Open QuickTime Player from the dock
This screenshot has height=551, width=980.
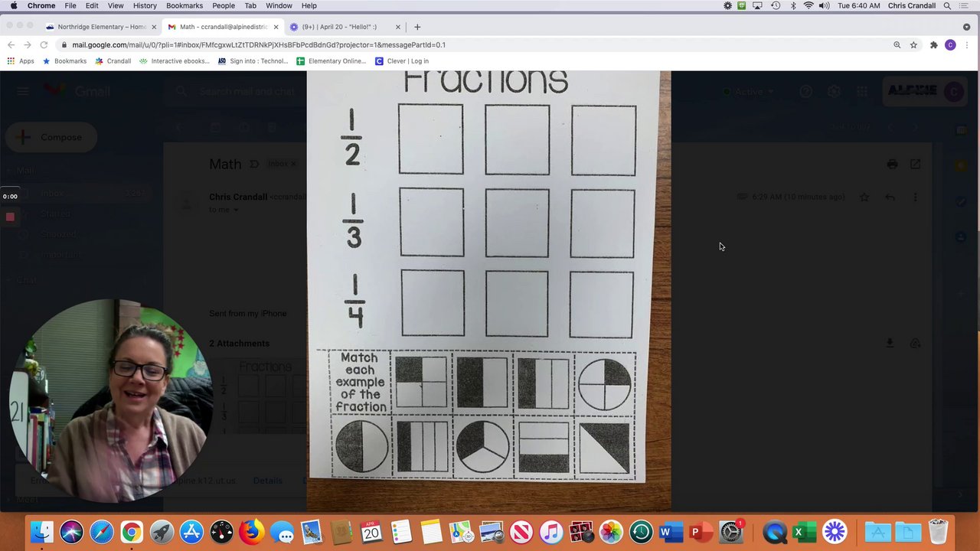[x=774, y=532]
